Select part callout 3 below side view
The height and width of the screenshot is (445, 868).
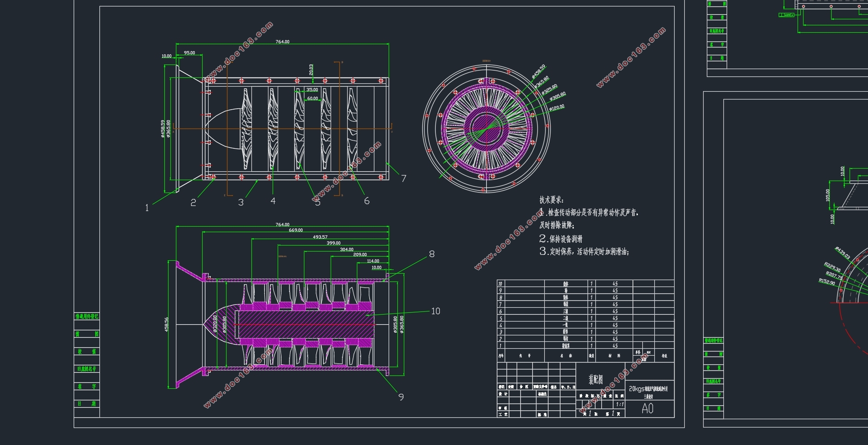pyautogui.click(x=241, y=202)
